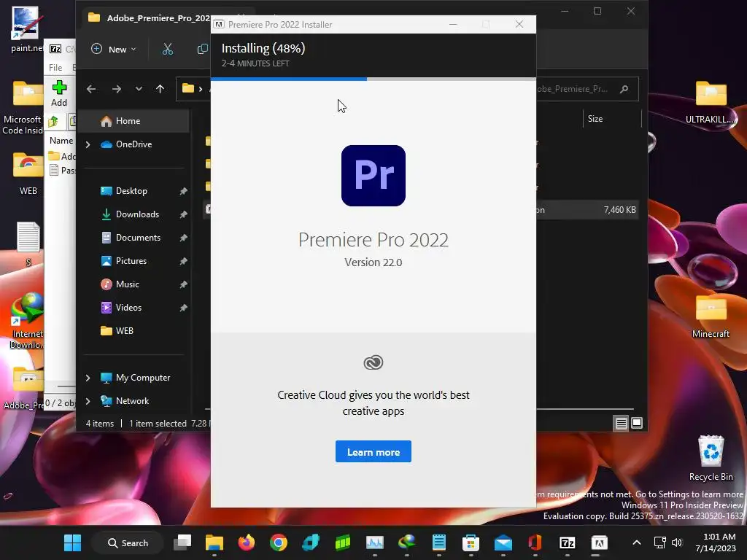Open Task View from taskbar
This screenshot has width=747, height=560.
point(182,542)
